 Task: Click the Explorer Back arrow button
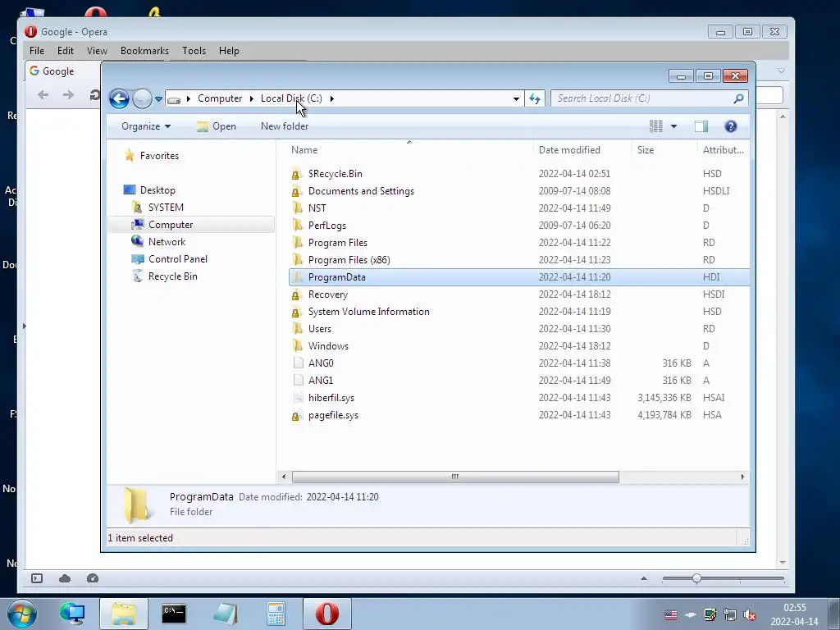coord(119,98)
